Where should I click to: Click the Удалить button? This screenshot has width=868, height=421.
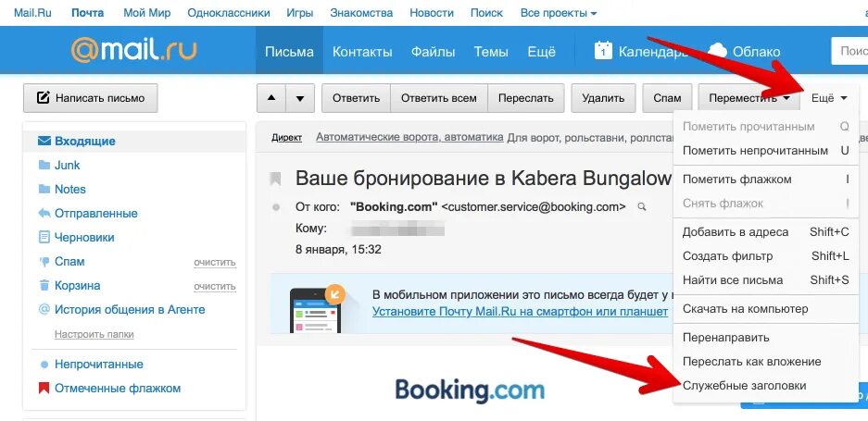603,98
